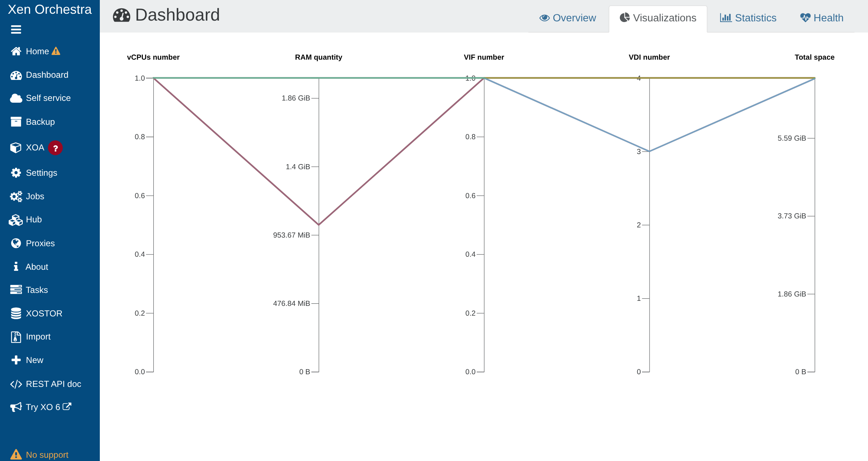Open the Proxies page
The image size is (868, 461).
click(x=40, y=243)
